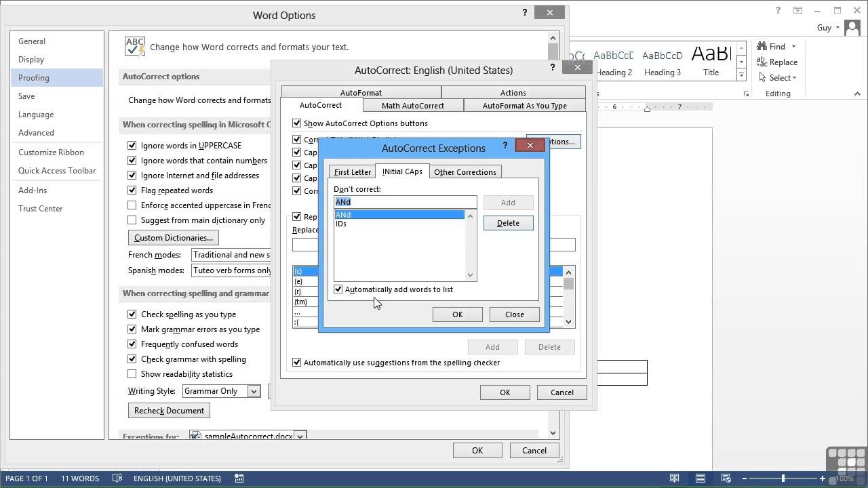The height and width of the screenshot is (488, 868).
Task: Close the AutoCorrect Exceptions dialog with red X
Action: pyautogui.click(x=530, y=144)
